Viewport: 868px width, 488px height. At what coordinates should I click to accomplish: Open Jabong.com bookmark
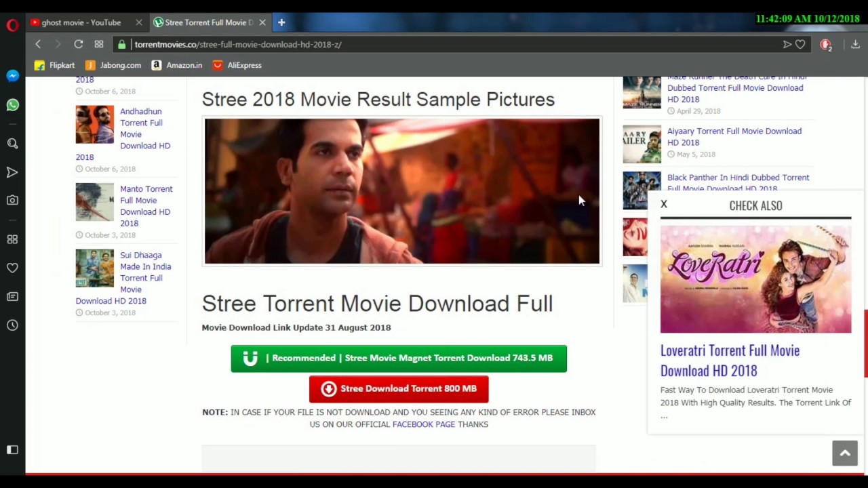tap(113, 65)
